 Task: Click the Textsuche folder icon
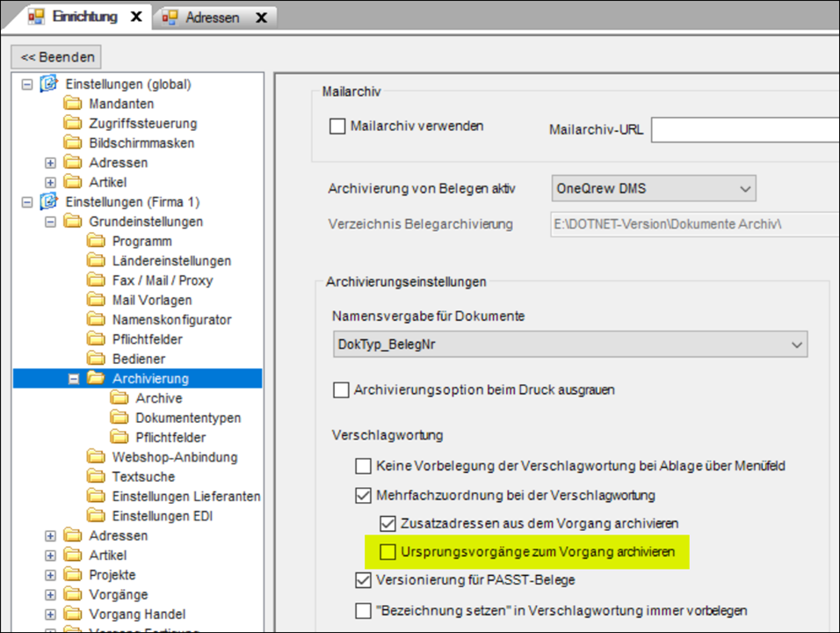click(x=96, y=477)
